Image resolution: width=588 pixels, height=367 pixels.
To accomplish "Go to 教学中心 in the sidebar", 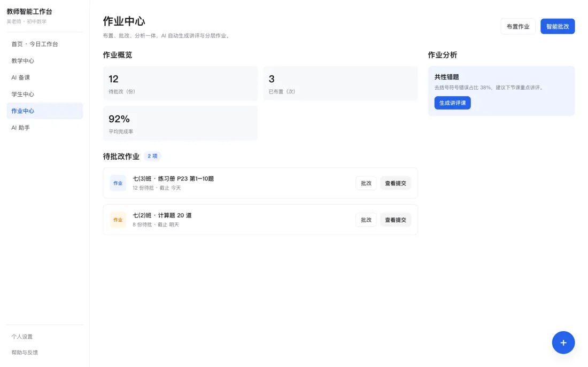I will (x=44, y=61).
